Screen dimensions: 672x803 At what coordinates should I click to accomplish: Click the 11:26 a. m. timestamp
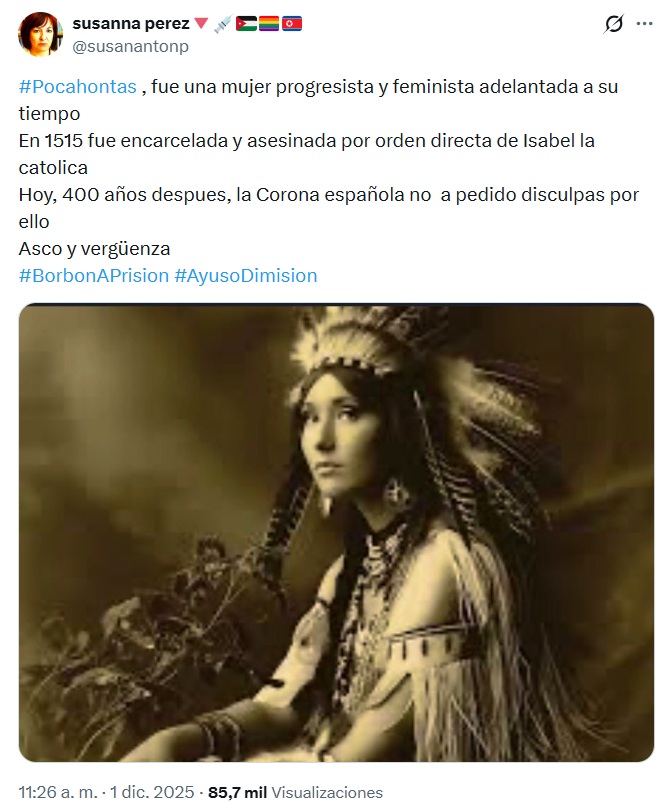tap(58, 792)
